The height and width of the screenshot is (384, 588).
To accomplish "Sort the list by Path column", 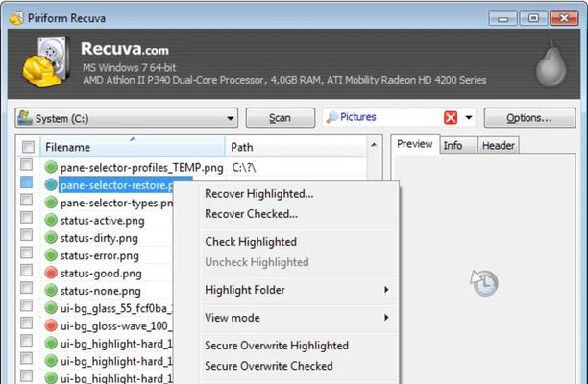I will pyautogui.click(x=296, y=147).
